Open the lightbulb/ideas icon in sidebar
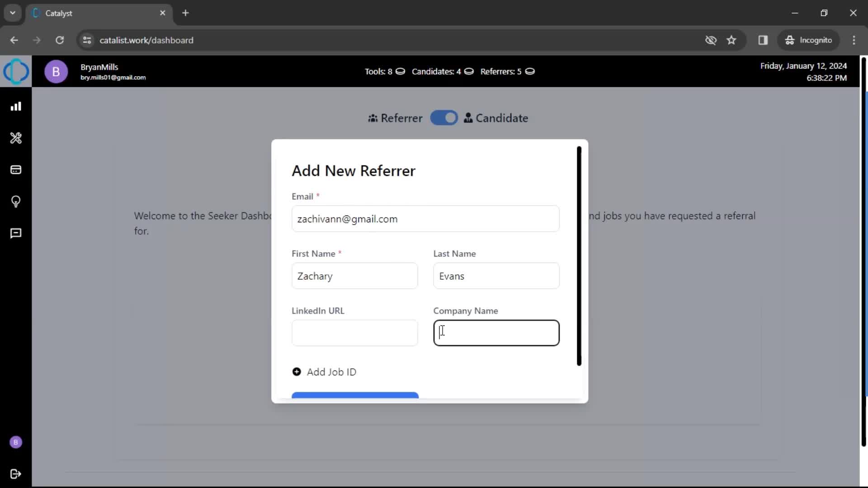 [16, 202]
